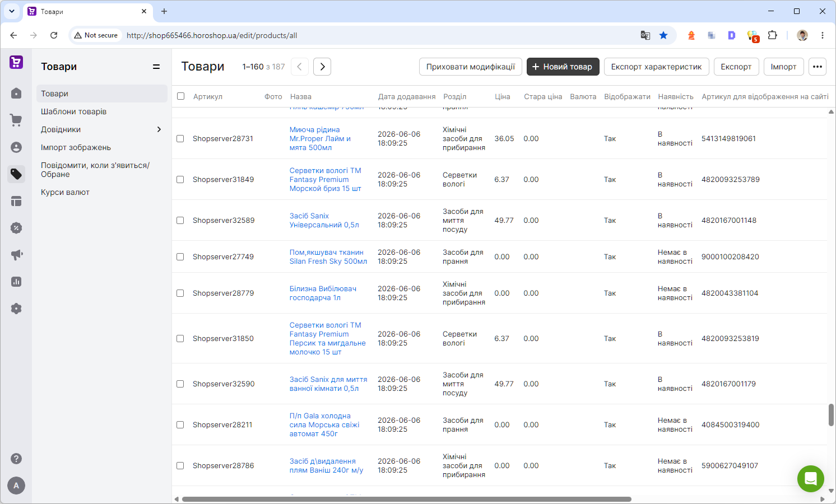Click the horizontal scrollbar at table bottom
This screenshot has height=504, width=836.
click(x=406, y=499)
